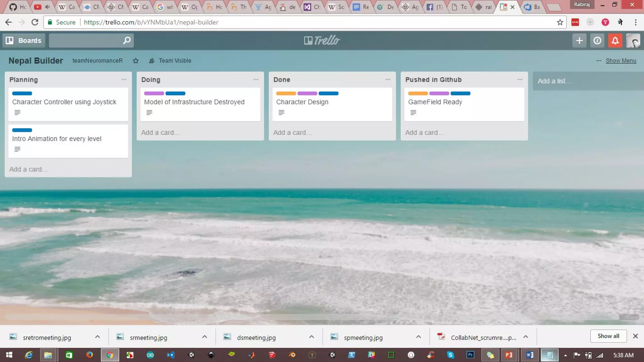Open Planning list options menu
The image size is (644, 362).
[124, 80]
